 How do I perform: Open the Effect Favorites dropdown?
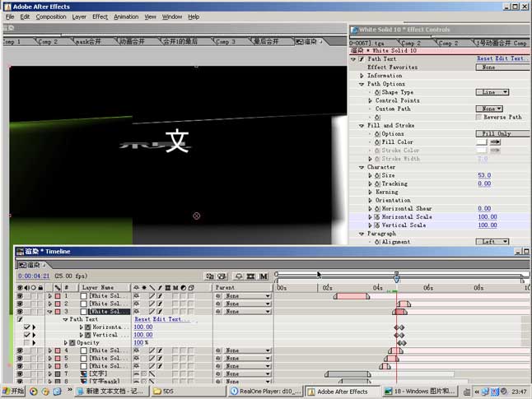point(503,67)
